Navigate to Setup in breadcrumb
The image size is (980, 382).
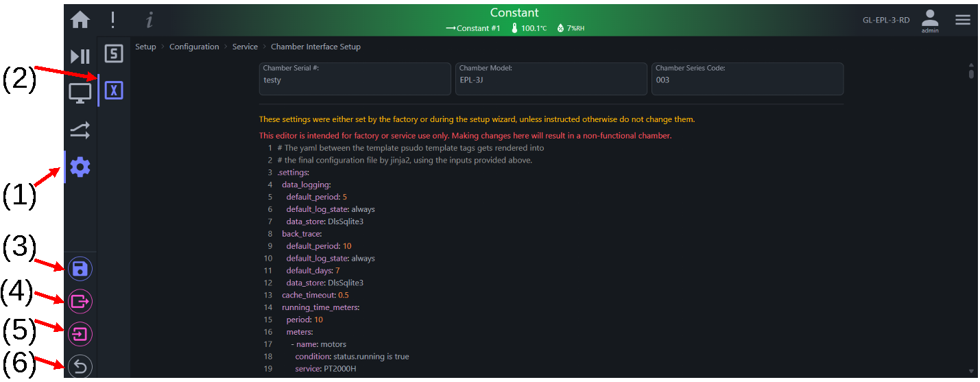click(145, 47)
